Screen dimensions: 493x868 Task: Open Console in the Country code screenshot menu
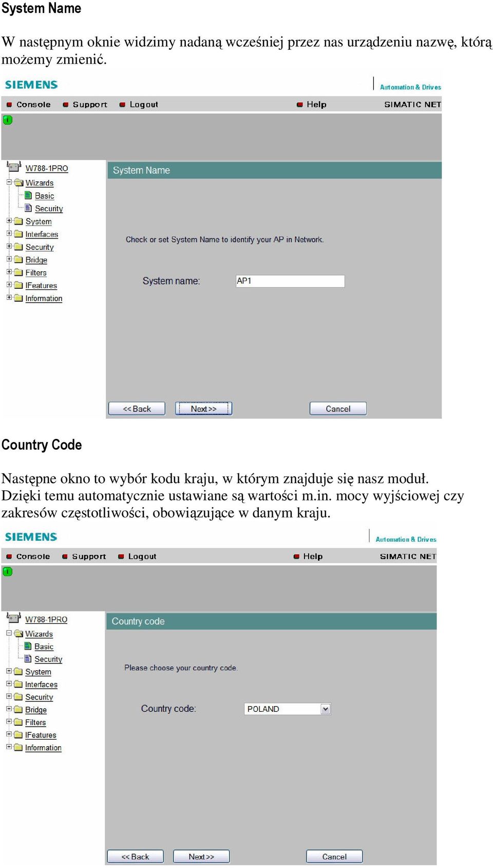pos(33,556)
